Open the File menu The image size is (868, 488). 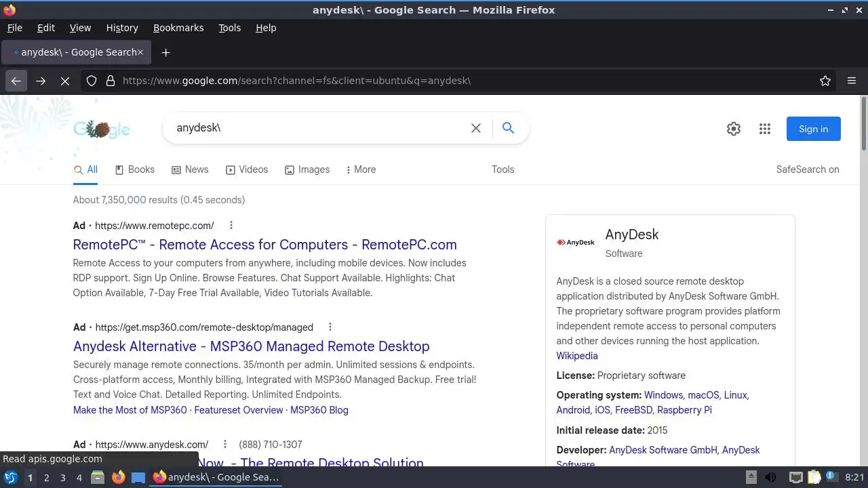click(15, 28)
